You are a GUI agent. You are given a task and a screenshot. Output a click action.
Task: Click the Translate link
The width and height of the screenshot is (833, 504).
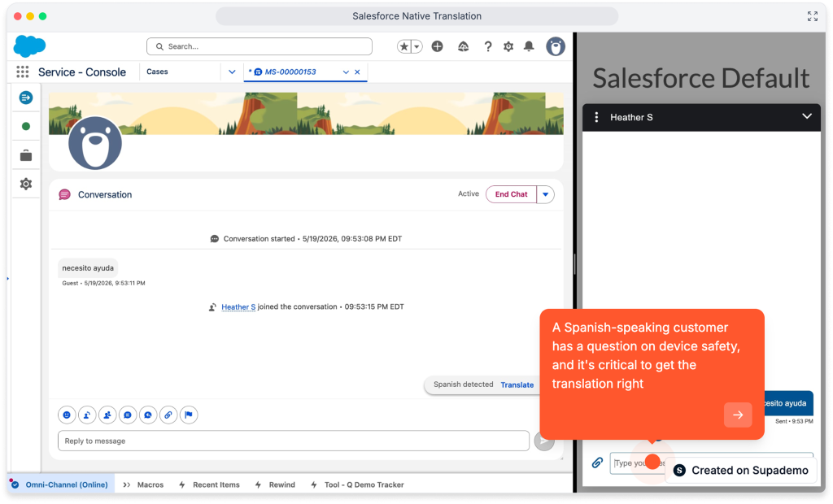click(517, 385)
